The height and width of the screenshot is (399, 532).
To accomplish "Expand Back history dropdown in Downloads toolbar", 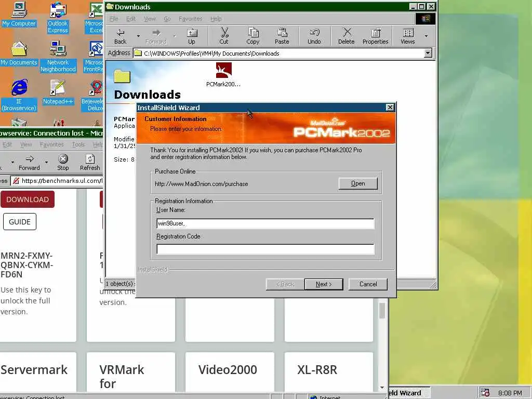I will 138,36.
